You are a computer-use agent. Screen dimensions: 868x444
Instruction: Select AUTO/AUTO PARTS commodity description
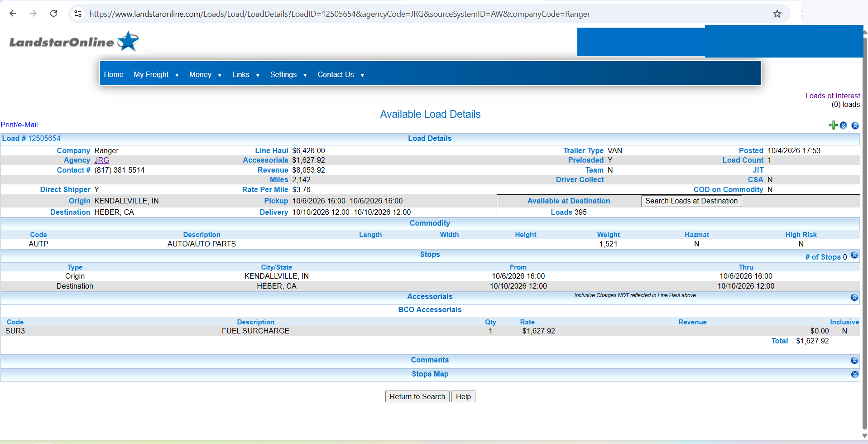point(201,244)
